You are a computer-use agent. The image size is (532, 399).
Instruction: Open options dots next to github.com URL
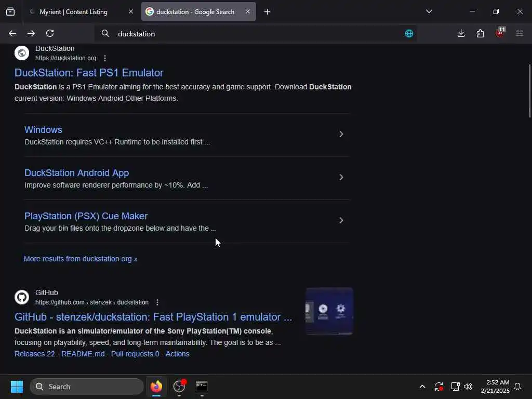[x=157, y=302]
